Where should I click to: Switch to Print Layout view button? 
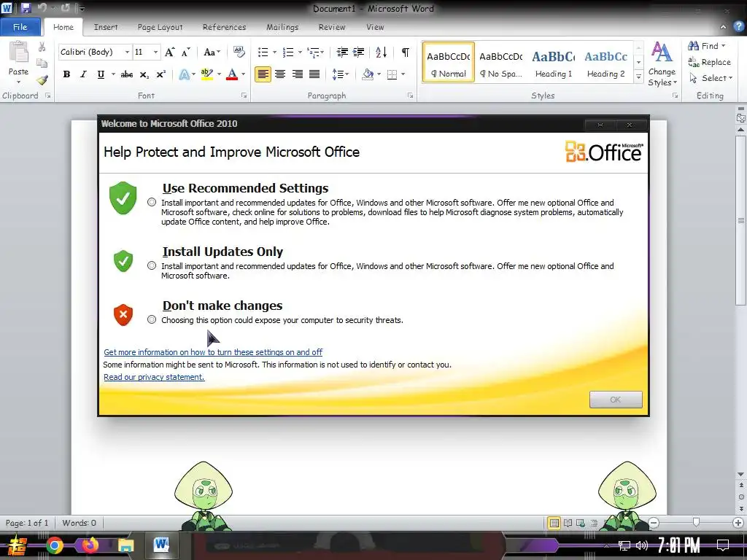click(x=554, y=524)
